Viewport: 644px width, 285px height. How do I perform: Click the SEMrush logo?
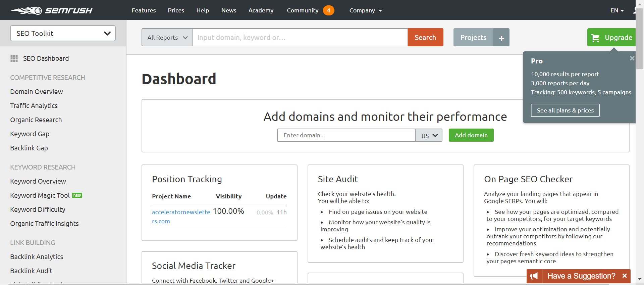point(51,10)
